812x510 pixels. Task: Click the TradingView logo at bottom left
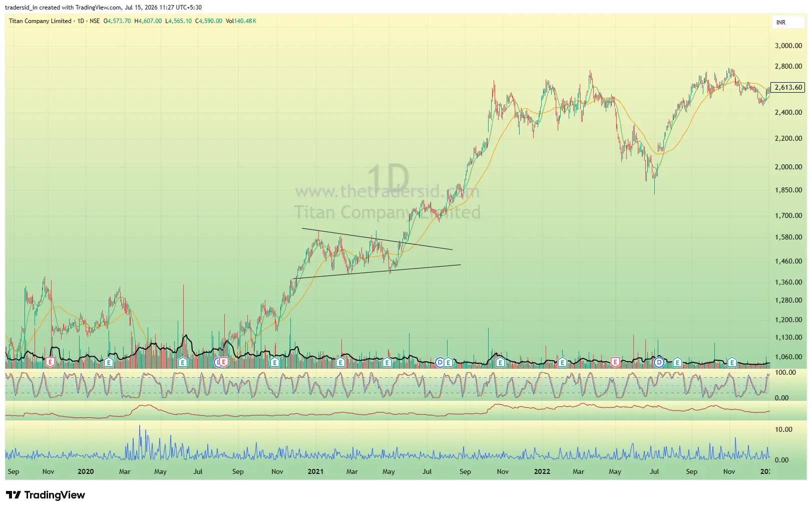coord(46,495)
